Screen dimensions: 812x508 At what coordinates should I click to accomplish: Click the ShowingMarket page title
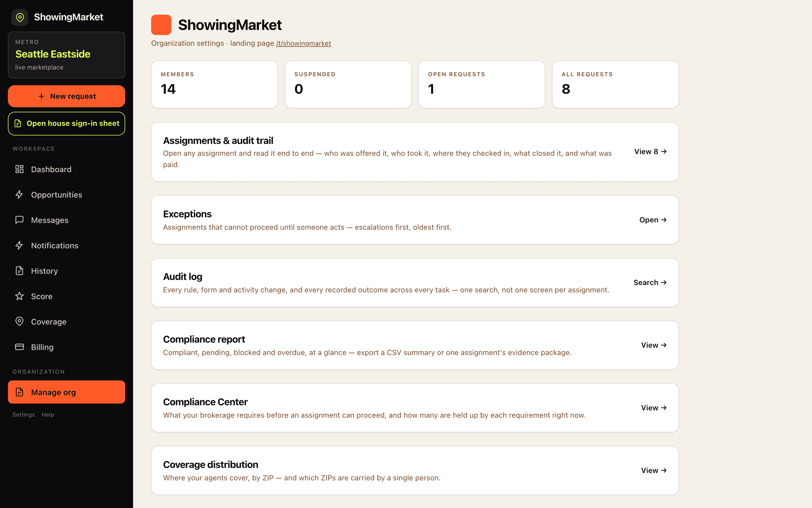pos(230,25)
